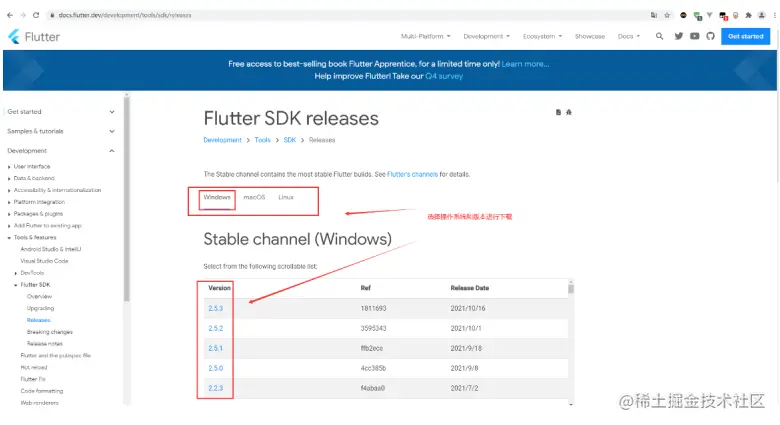Expand User interface tree item

(x=30, y=167)
